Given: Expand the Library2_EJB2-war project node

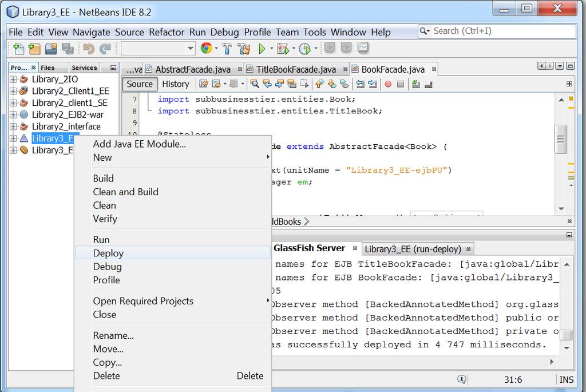Looking at the screenshot, I should click(x=13, y=114).
